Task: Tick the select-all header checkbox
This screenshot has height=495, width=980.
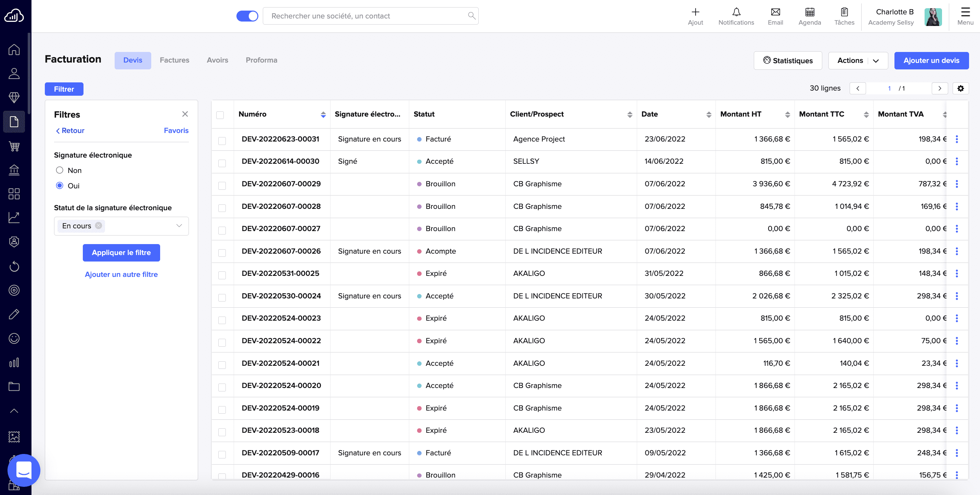Action: click(x=220, y=115)
